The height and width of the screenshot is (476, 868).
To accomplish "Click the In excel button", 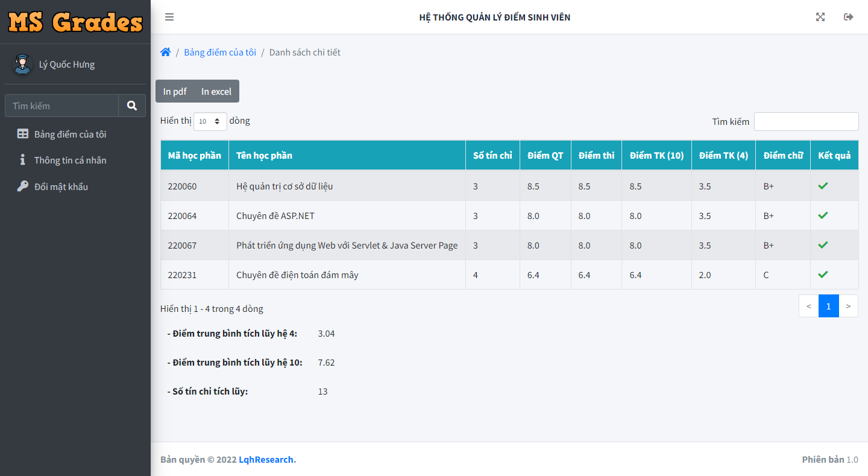I will point(216,91).
